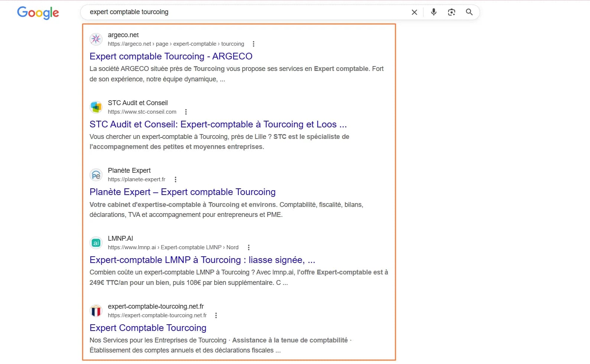Click the Planète Expert description snippet
The width and height of the screenshot is (590, 364).
(x=226, y=209)
